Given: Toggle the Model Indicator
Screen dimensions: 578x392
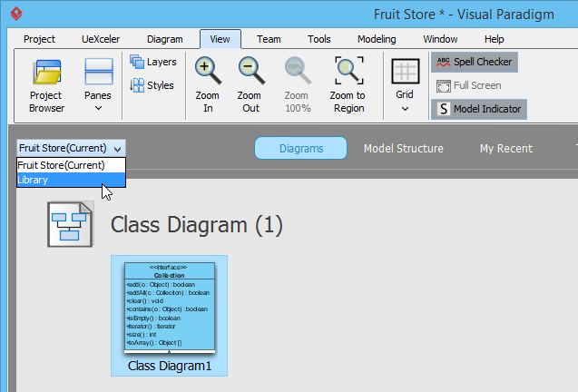Looking at the screenshot, I should click(479, 109).
